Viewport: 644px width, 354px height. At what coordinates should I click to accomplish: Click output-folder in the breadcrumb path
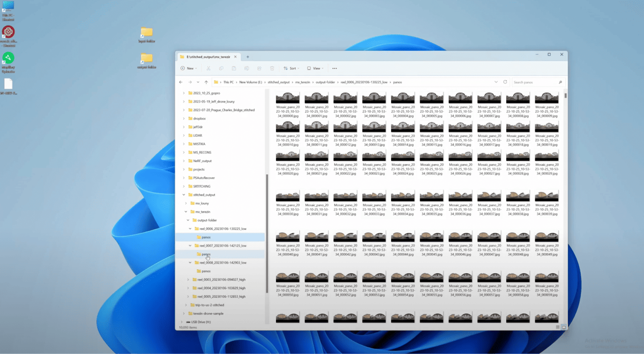[x=325, y=82]
